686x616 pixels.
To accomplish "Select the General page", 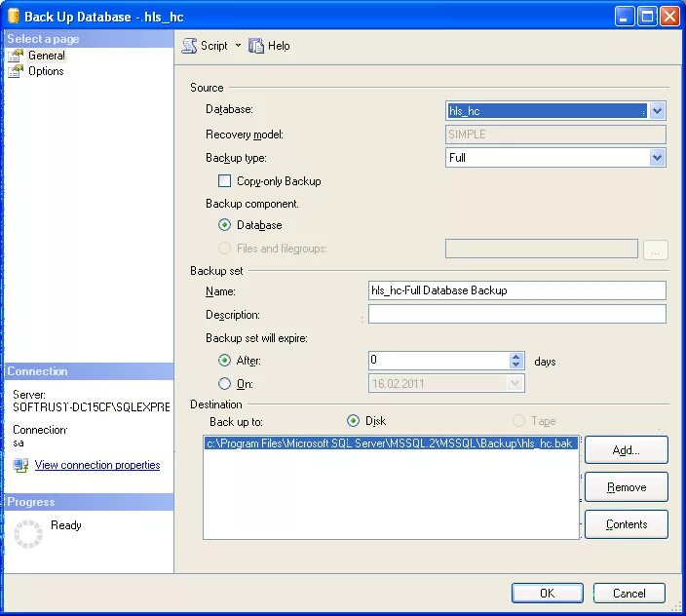I will coord(47,56).
